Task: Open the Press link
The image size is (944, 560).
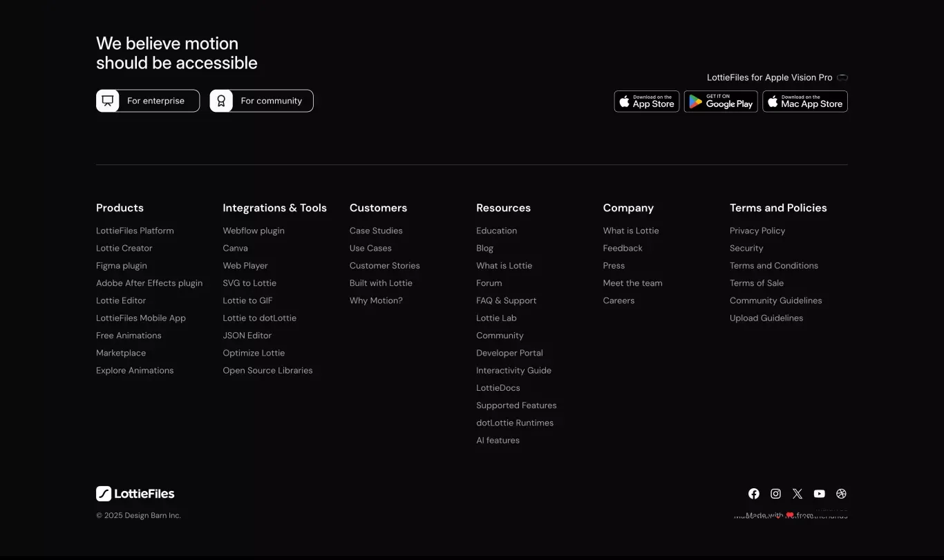Action: click(614, 266)
